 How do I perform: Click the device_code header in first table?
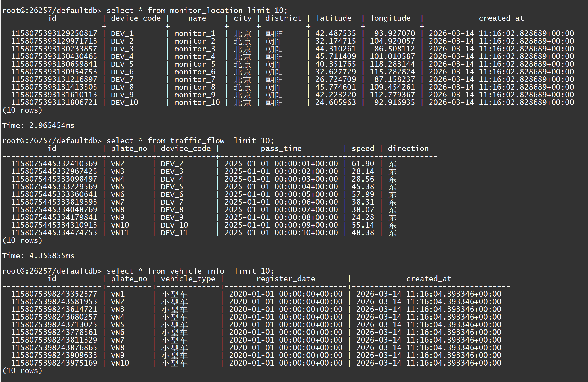coord(136,18)
